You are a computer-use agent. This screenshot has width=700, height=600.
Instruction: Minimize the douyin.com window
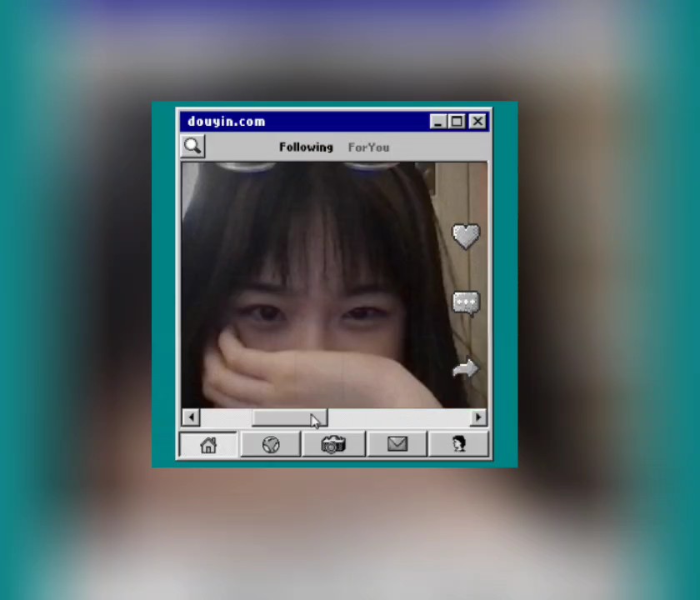(x=438, y=122)
